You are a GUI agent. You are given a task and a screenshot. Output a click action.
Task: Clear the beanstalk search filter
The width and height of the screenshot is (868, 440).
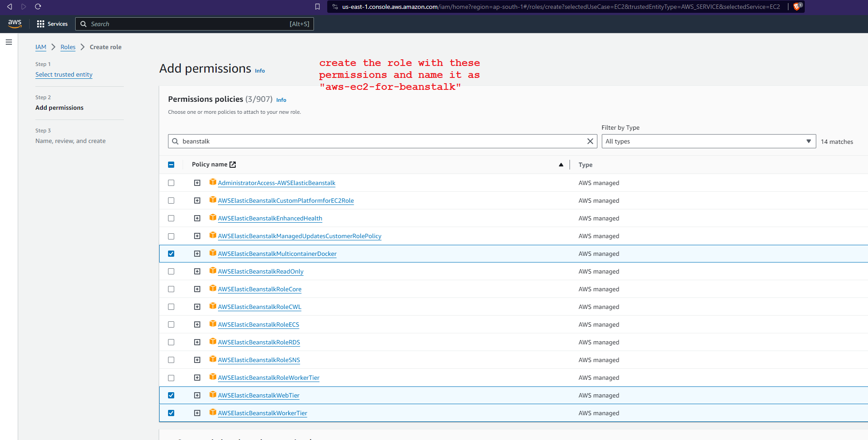click(590, 141)
